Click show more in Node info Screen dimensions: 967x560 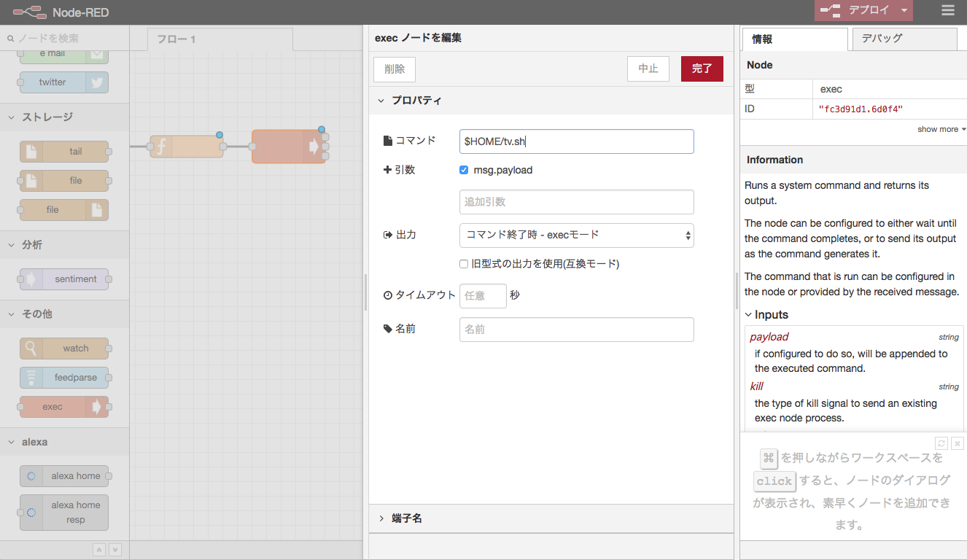click(x=941, y=129)
